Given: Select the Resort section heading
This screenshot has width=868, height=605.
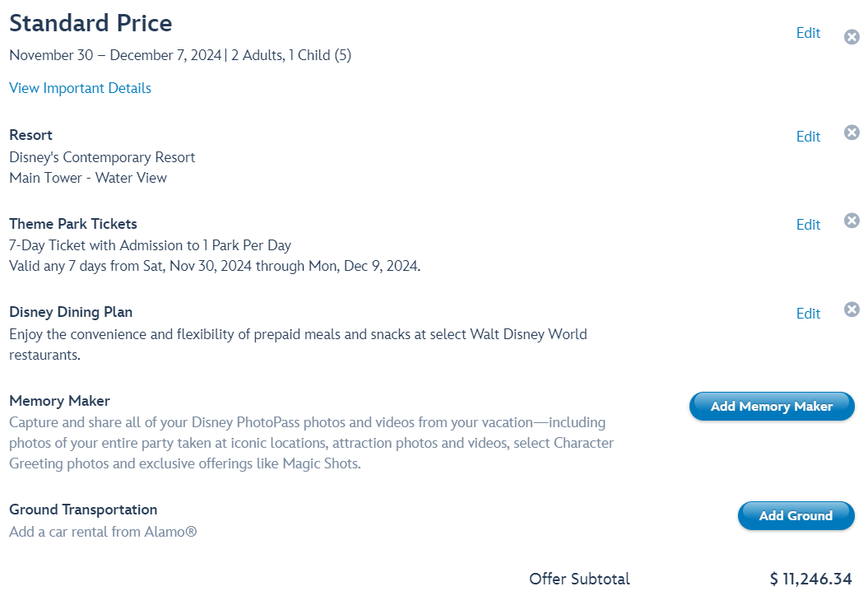Looking at the screenshot, I should 30,135.
